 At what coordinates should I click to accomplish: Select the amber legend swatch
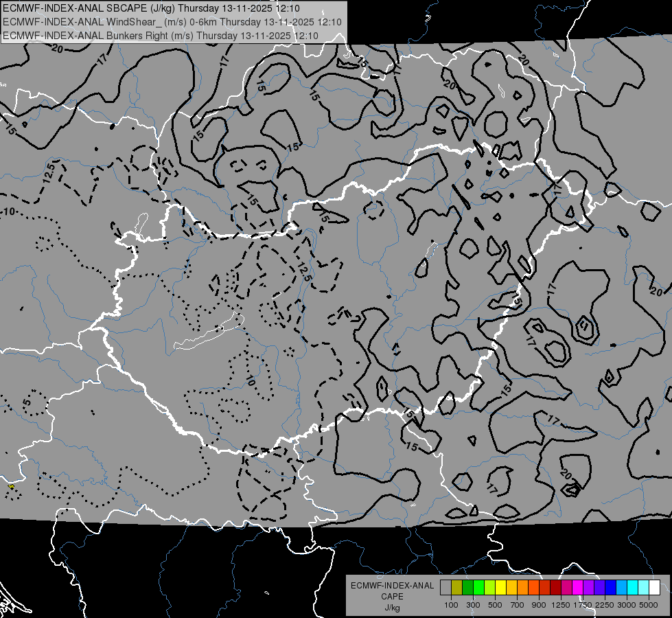click(x=511, y=587)
